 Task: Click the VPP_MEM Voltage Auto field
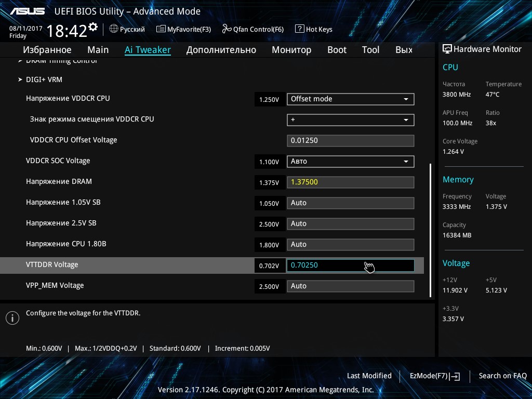(351, 286)
